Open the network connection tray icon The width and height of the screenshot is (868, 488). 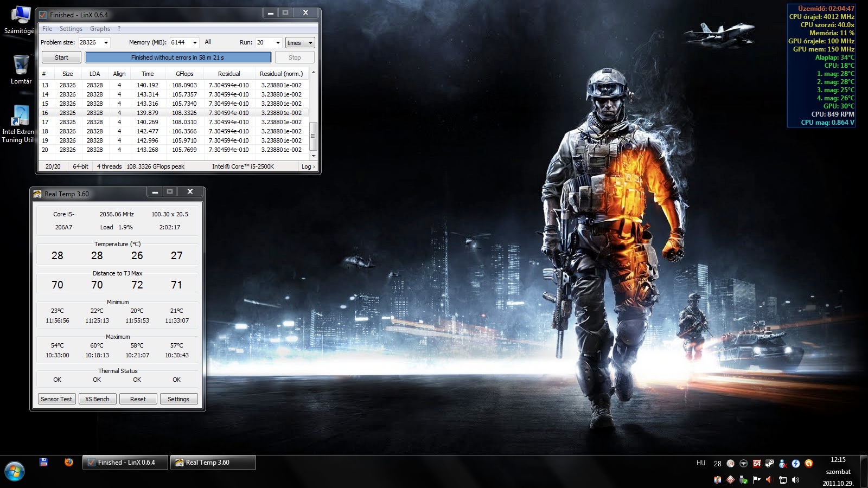coord(783,480)
